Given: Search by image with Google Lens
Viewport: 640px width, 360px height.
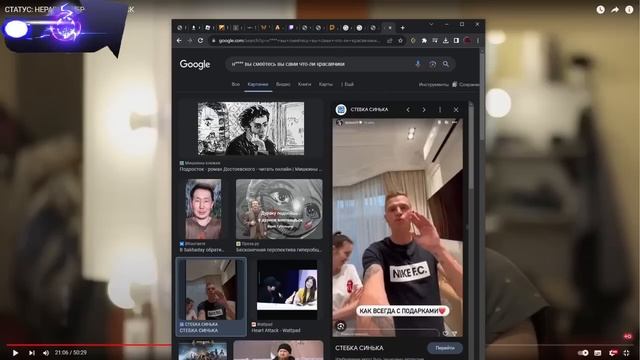Looking at the screenshot, I should click(432, 64).
